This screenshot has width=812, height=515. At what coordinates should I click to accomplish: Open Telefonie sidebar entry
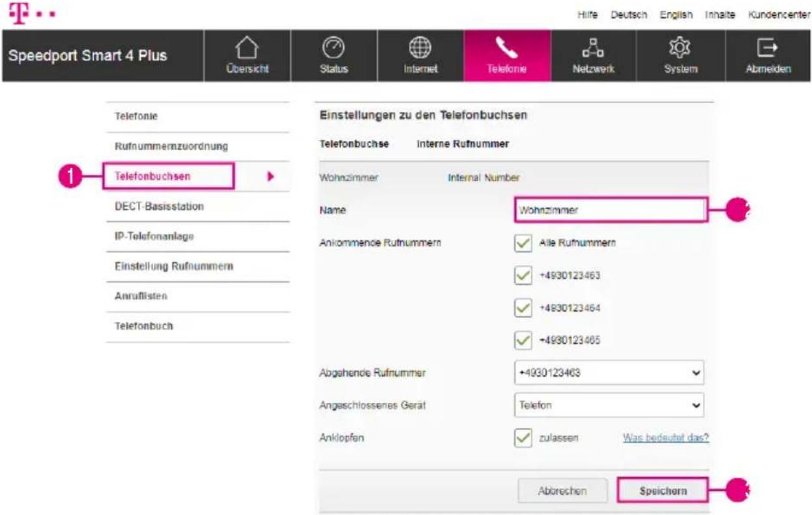197,117
